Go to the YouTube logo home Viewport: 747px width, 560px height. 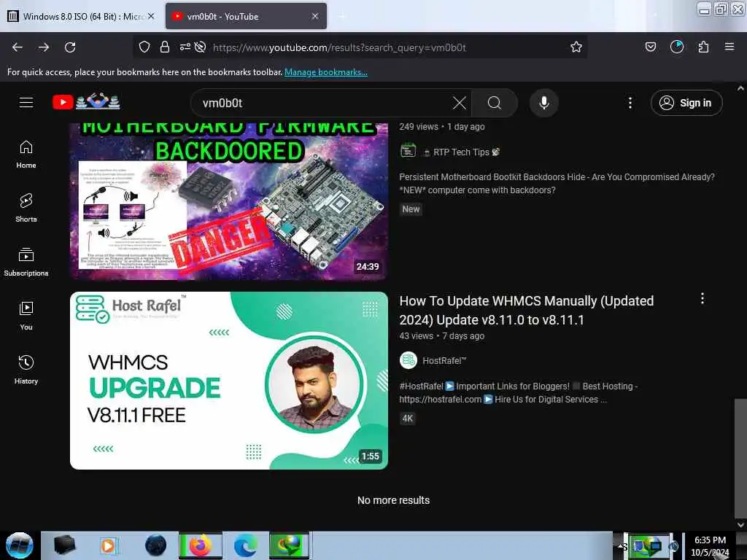click(86, 101)
